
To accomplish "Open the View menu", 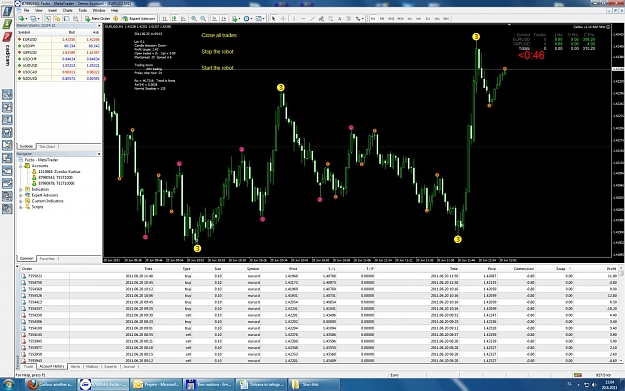I will click(39, 10).
